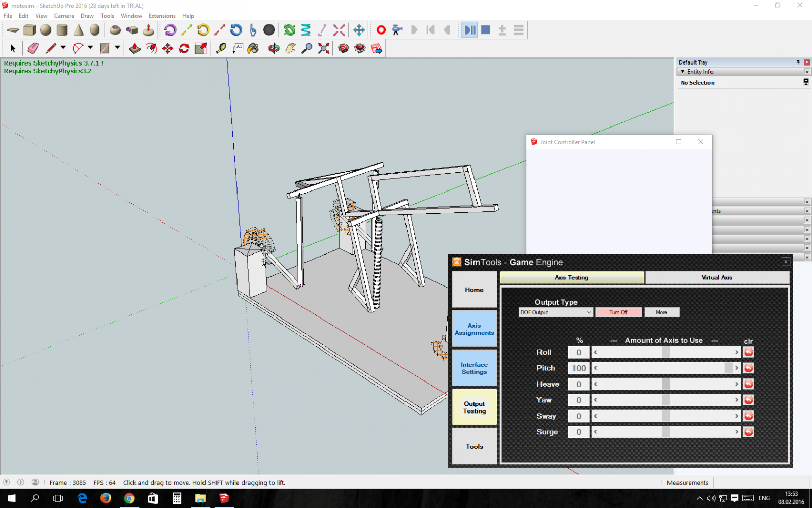Select the Eraser tool
812x508 pixels.
33,48
